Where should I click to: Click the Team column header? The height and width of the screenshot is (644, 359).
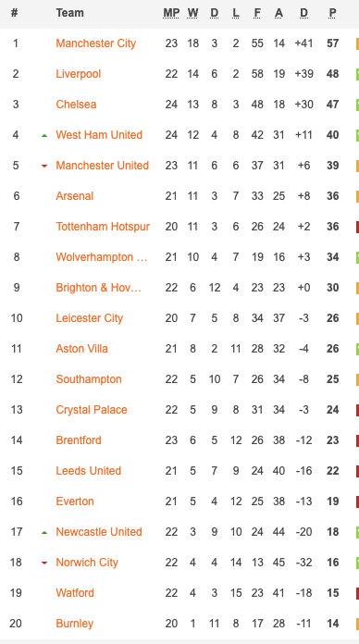click(69, 13)
